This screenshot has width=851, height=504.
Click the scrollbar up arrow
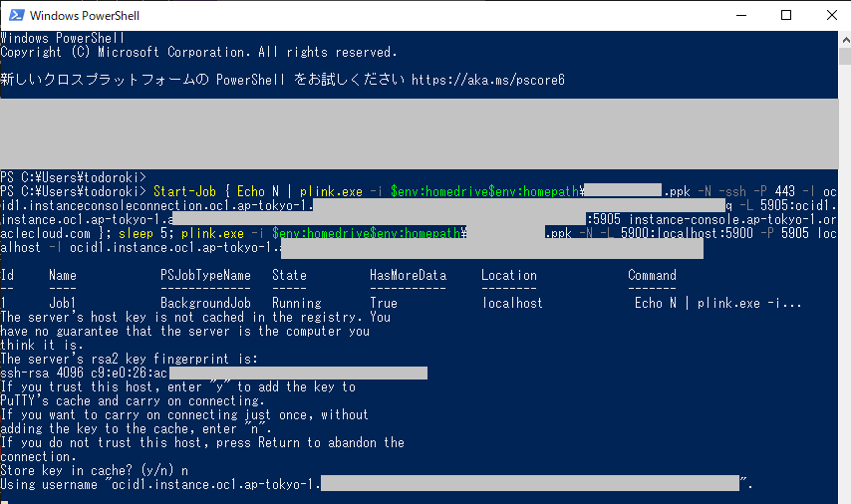coord(845,40)
